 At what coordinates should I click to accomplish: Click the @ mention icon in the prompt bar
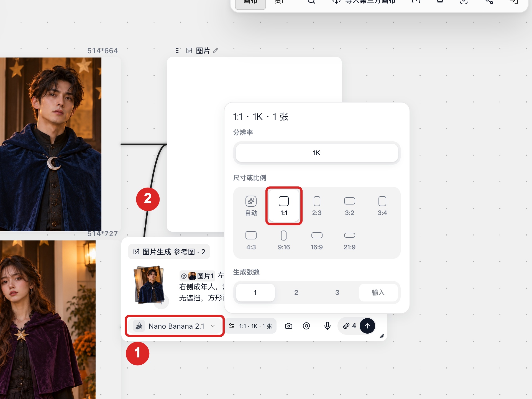click(306, 326)
